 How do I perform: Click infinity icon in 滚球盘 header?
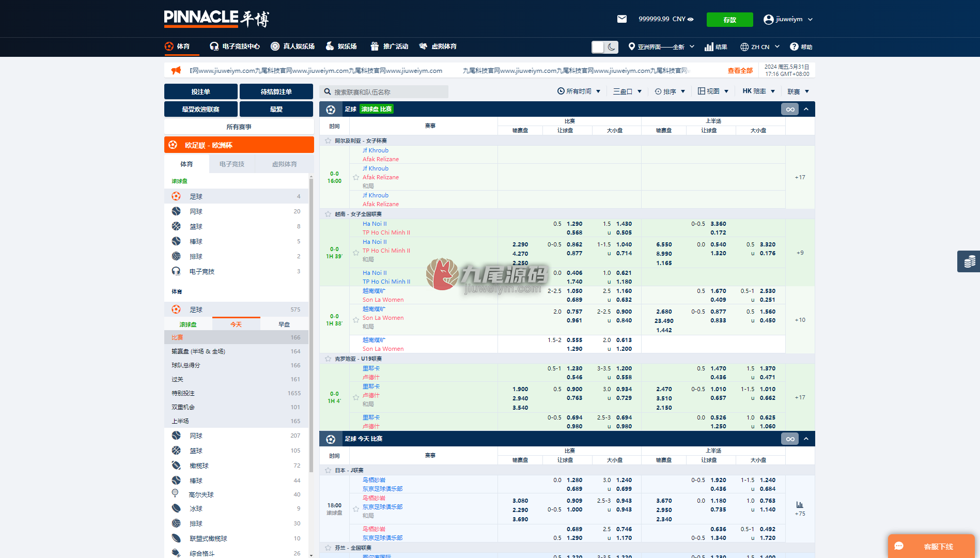[790, 109]
